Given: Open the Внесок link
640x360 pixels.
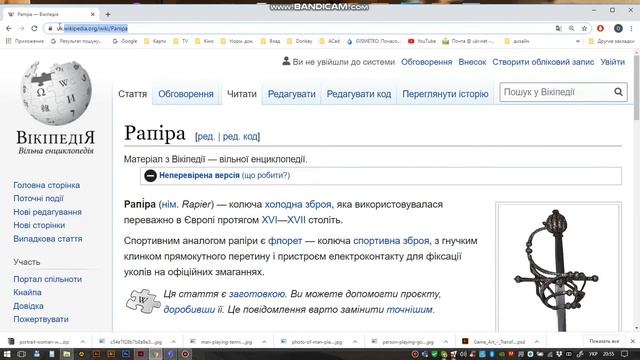Looking at the screenshot, I should click(x=472, y=62).
